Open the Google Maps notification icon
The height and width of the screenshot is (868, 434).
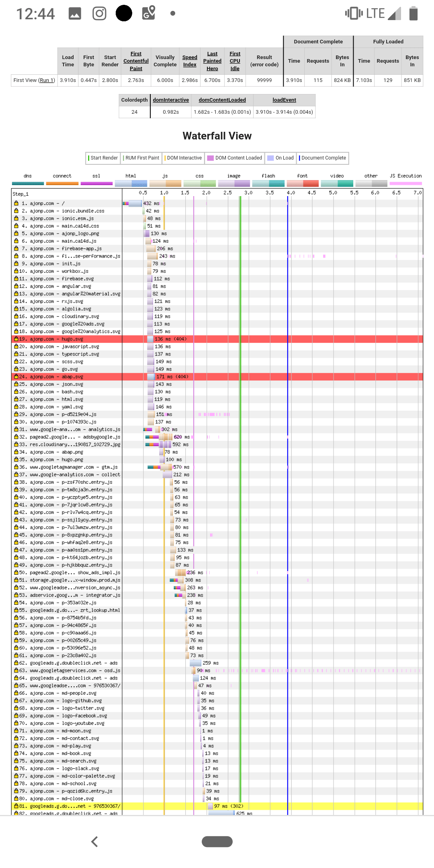[x=149, y=13]
